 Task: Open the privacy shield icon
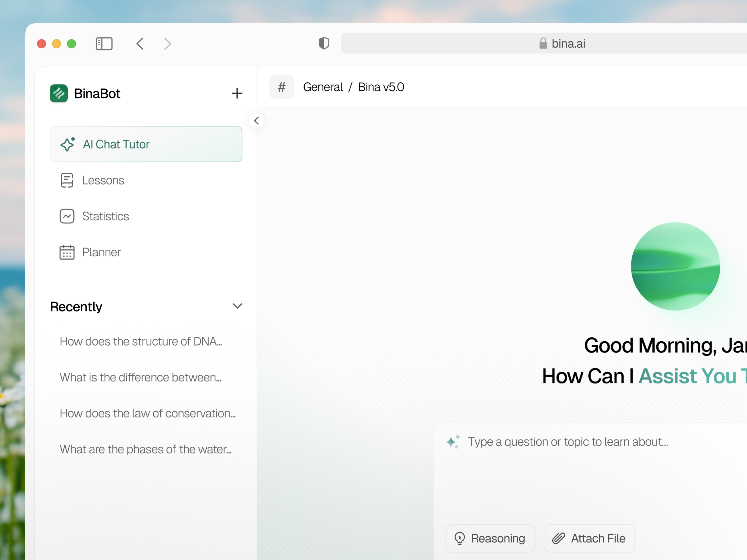click(324, 43)
